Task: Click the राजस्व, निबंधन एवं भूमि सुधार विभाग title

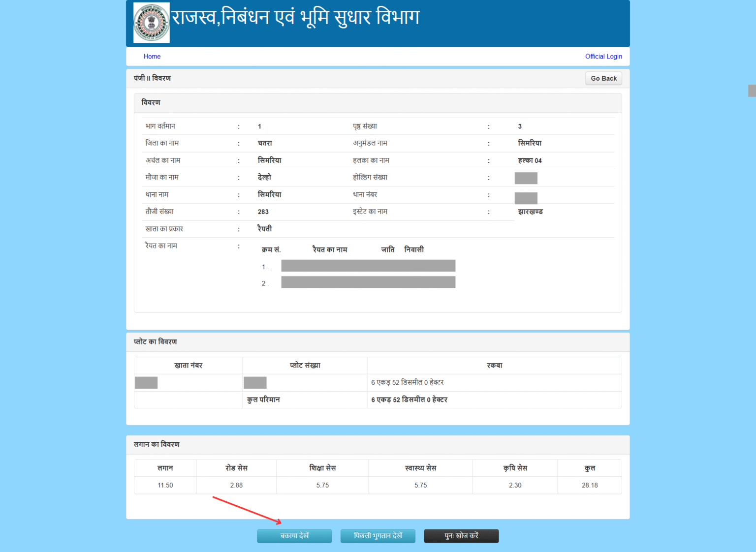Action: [x=295, y=18]
